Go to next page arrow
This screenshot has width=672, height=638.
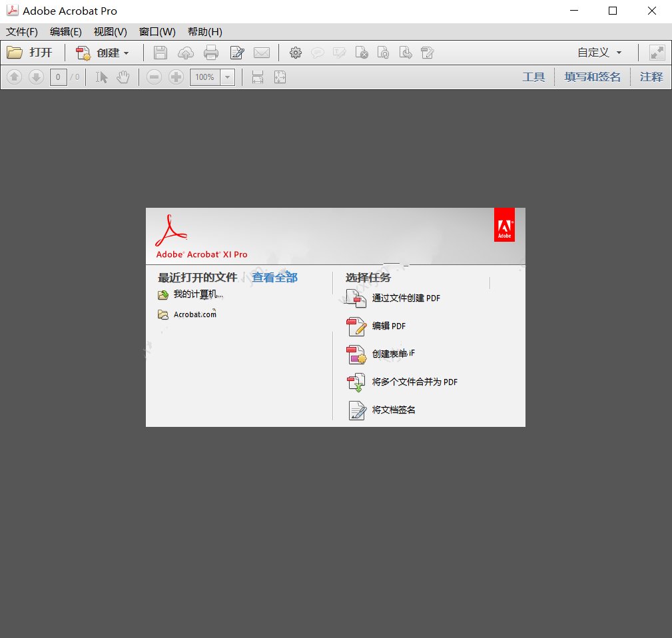36,77
